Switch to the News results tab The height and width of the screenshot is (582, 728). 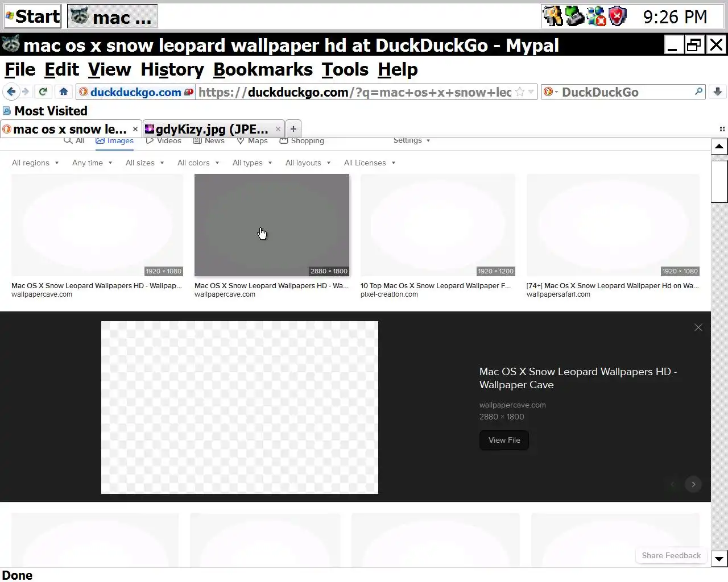coord(209,141)
